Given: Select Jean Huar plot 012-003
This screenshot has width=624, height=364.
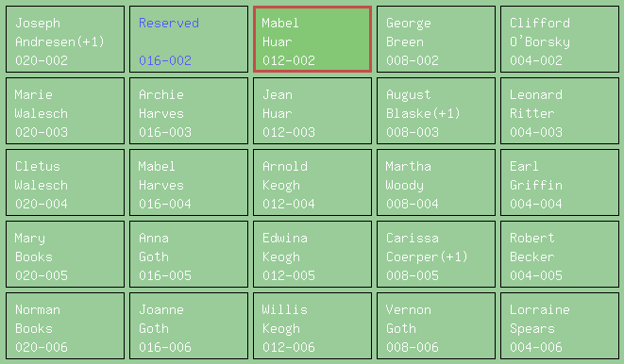Looking at the screenshot, I should tap(312, 111).
